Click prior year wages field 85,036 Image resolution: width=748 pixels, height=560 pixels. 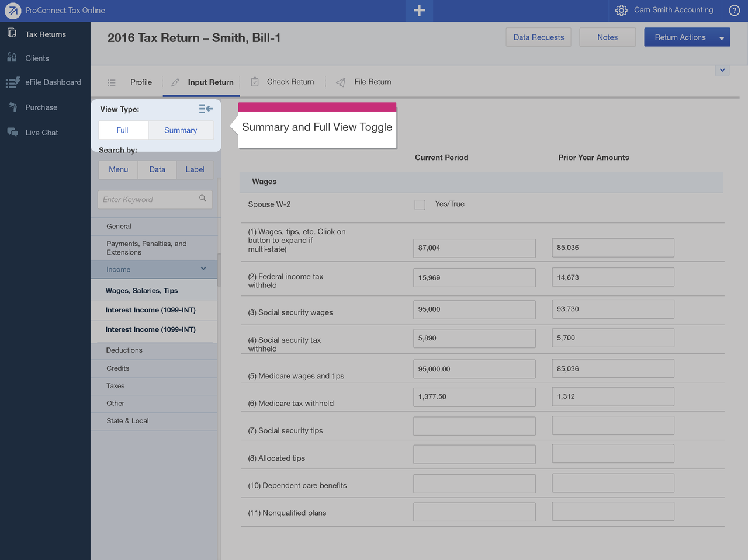(613, 248)
